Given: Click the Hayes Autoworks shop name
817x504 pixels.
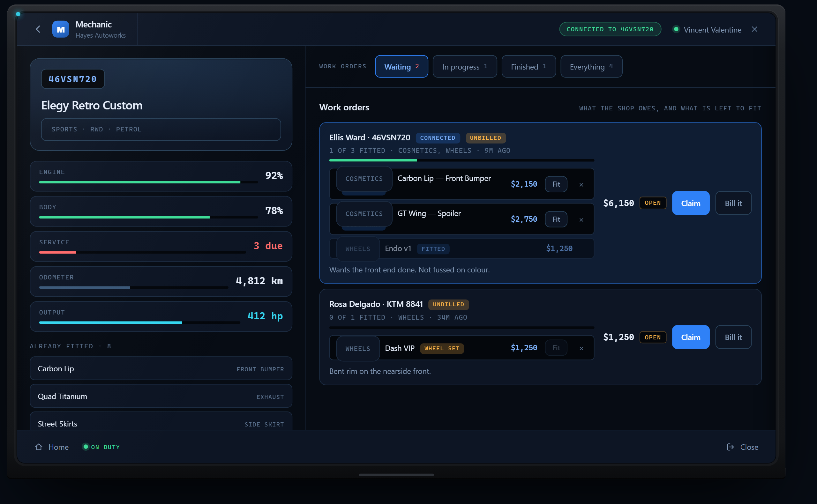Looking at the screenshot, I should coord(101,35).
